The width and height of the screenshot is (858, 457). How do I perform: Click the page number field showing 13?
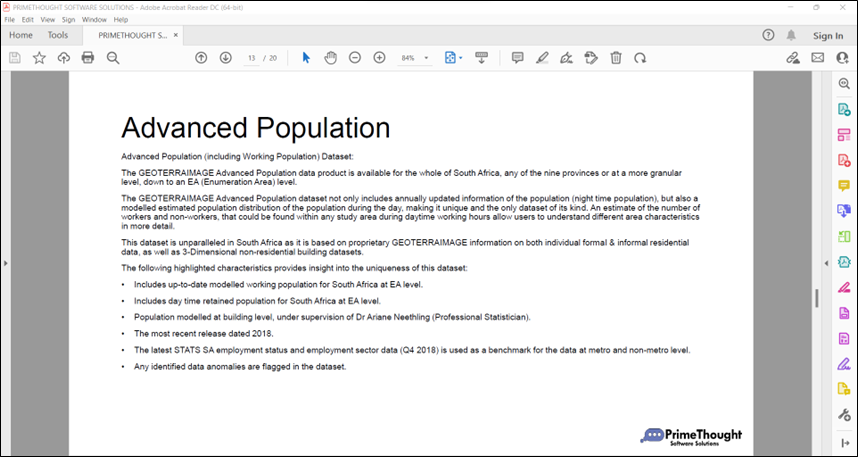(252, 58)
